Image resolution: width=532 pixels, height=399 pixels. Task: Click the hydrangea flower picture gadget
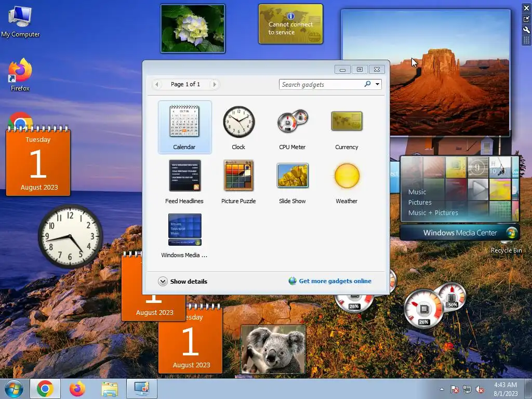pyautogui.click(x=193, y=29)
